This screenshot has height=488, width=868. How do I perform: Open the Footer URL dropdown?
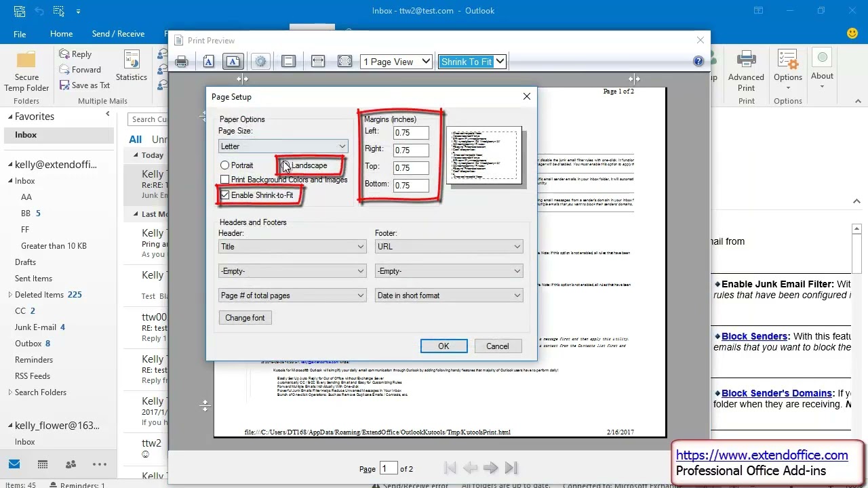click(x=450, y=247)
